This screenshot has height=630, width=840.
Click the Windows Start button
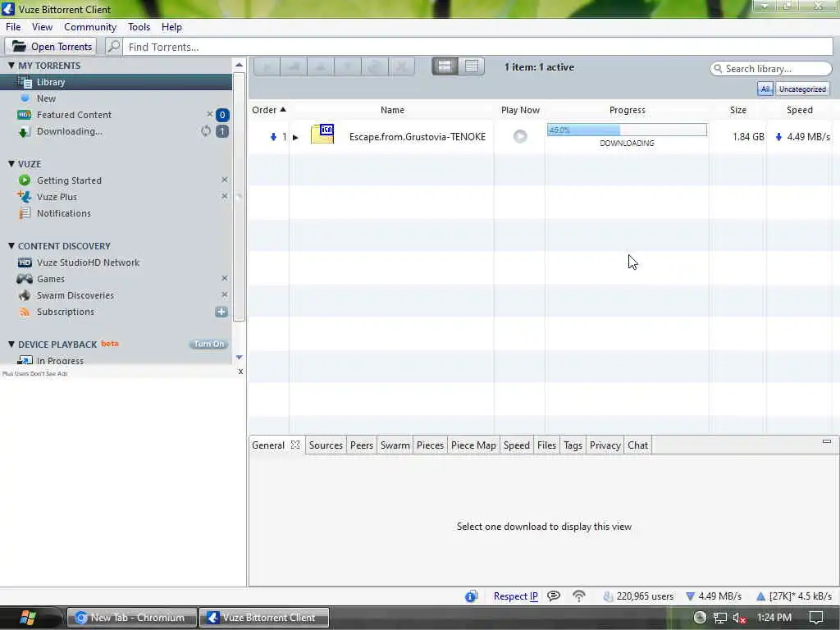coord(28,618)
